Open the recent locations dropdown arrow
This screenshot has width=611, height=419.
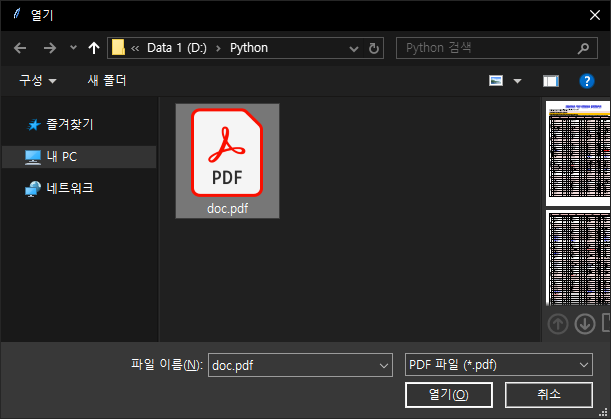73,48
